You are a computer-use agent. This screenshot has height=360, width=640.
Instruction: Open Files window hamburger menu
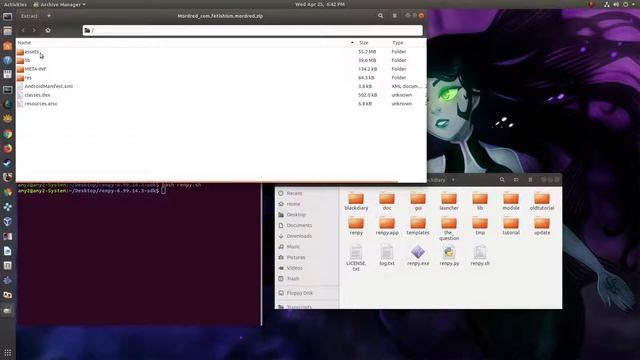(530, 180)
